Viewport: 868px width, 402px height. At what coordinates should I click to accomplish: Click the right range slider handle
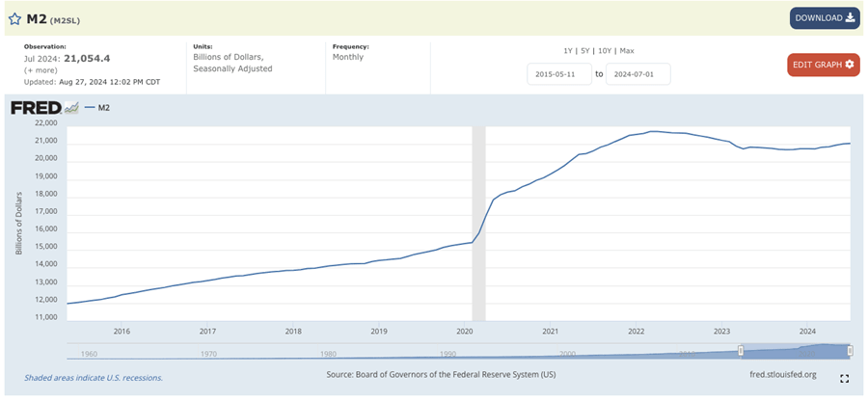pos(850,351)
